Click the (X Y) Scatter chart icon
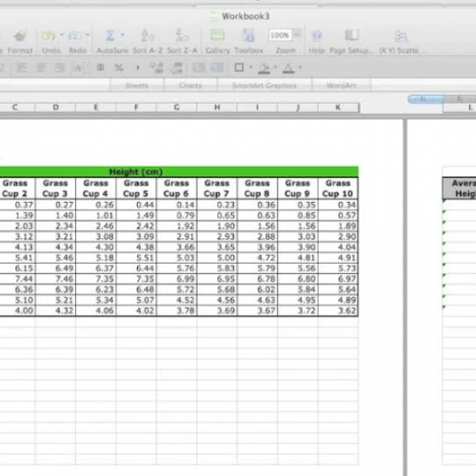 pos(401,35)
